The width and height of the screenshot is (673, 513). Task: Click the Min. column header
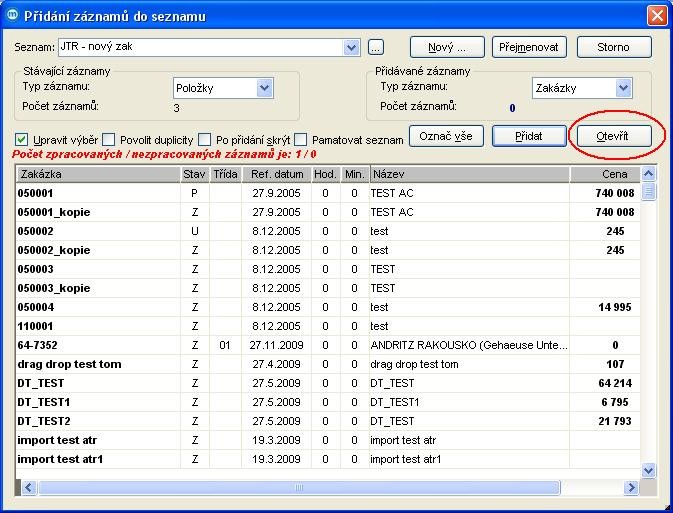[x=355, y=174]
